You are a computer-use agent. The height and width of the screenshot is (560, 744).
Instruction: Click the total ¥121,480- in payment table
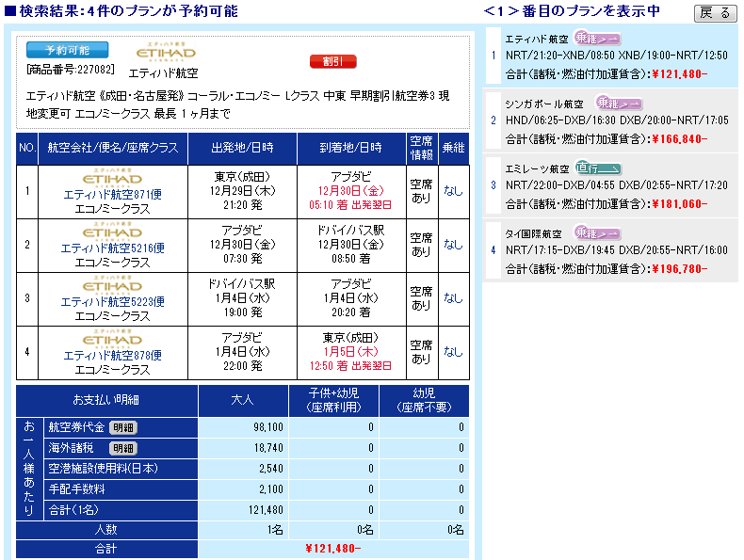click(333, 549)
